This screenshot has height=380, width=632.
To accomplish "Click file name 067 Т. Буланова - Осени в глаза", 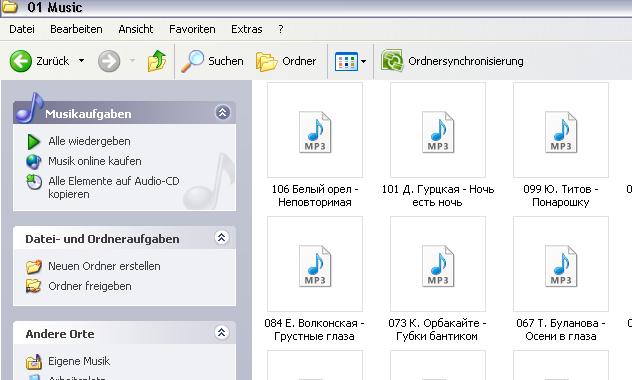I will (x=561, y=330).
